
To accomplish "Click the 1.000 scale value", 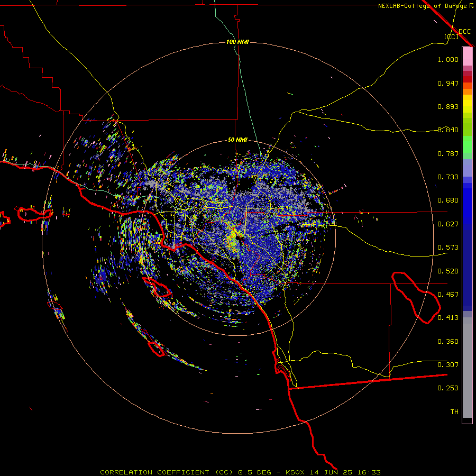I will [x=448, y=59].
